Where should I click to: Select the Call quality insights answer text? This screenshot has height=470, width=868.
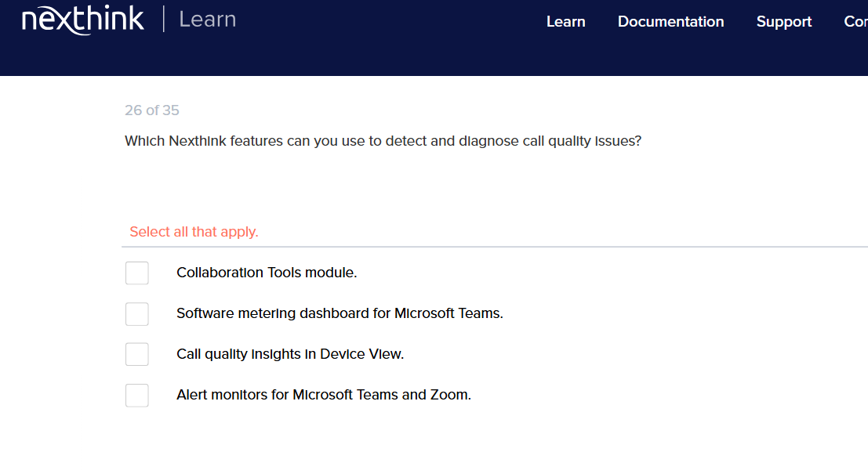289,353
